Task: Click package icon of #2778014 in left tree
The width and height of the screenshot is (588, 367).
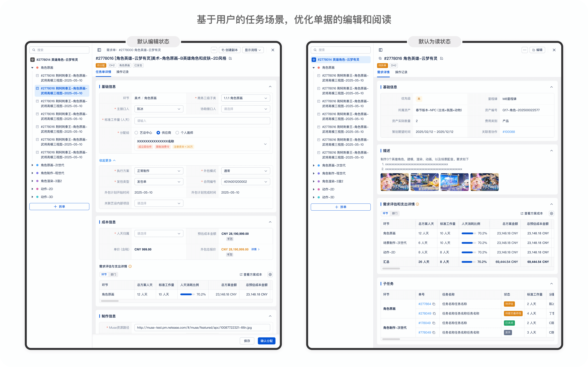Action: (x=33, y=60)
